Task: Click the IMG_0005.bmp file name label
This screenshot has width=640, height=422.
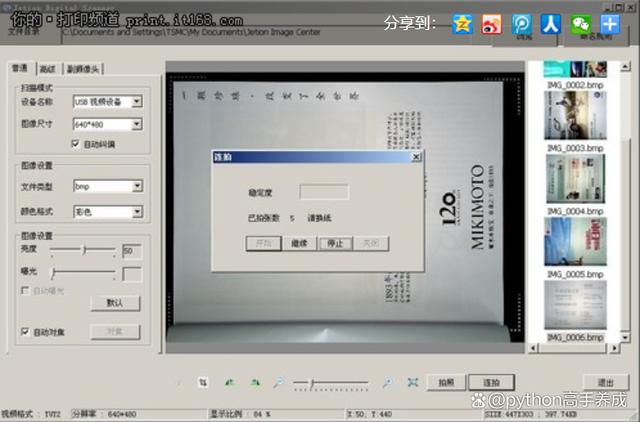Action: [x=575, y=274]
